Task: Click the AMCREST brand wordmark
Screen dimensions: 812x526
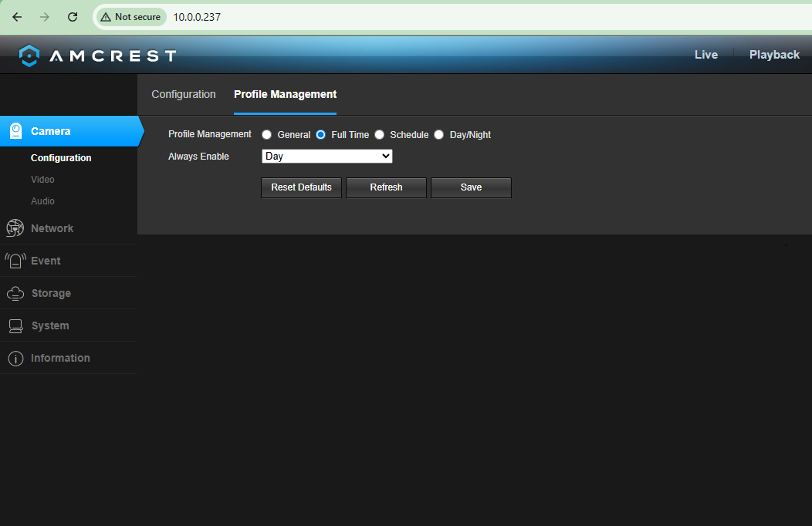Action: pyautogui.click(x=113, y=56)
